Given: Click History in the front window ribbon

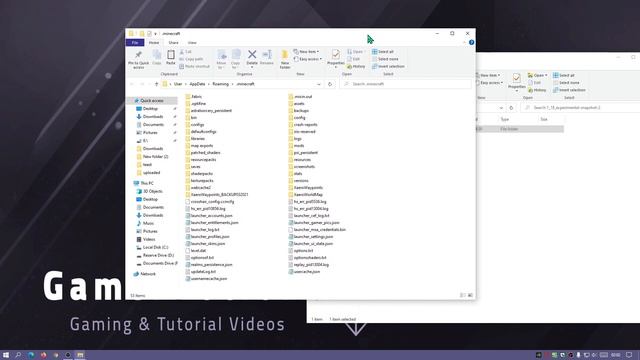Looking at the screenshot, I should pyautogui.click(x=356, y=67).
